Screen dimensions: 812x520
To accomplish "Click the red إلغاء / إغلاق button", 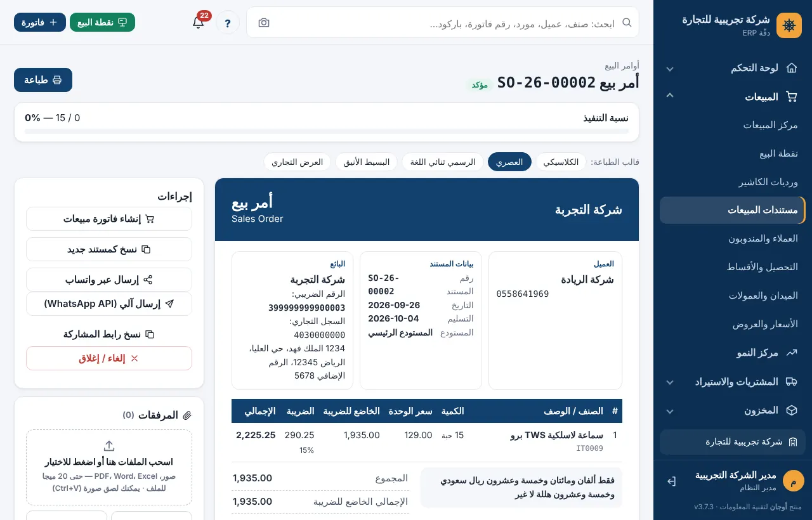I will 109,358.
